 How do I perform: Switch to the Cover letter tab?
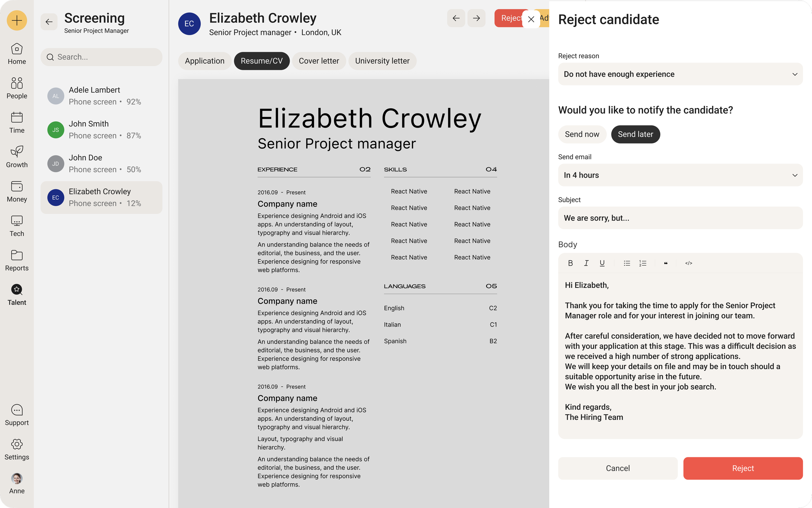click(319, 61)
